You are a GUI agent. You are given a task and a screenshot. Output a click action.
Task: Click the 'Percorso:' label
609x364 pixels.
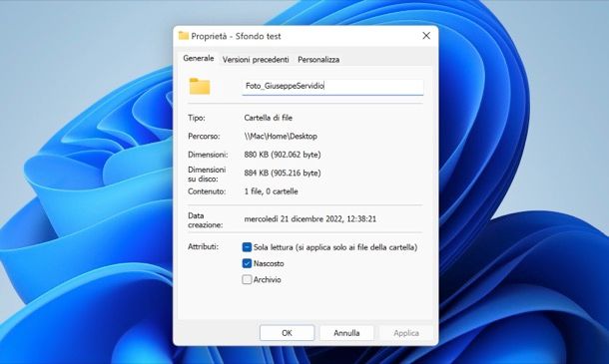pos(204,137)
